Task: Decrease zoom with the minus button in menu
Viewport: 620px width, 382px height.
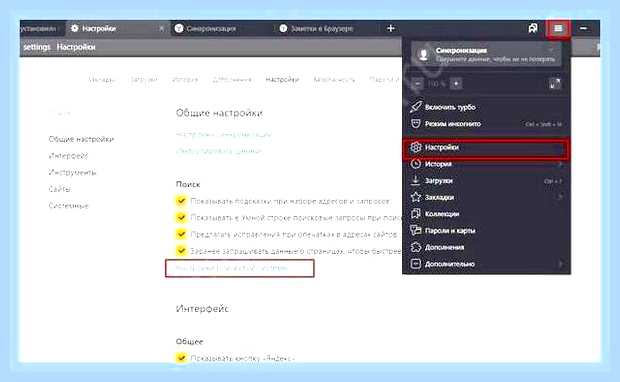Action: 417,84
